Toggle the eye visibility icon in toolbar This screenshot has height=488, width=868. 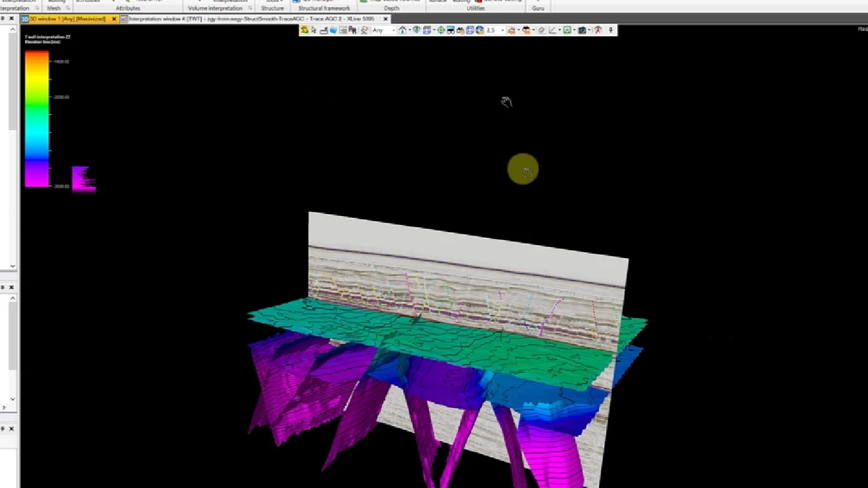pos(417,30)
